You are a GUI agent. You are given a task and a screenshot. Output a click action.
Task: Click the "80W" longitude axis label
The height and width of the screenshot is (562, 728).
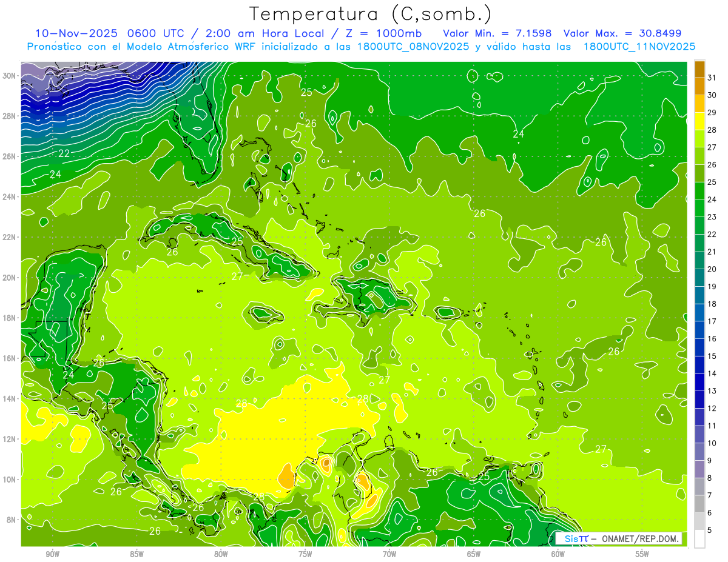[x=221, y=554]
